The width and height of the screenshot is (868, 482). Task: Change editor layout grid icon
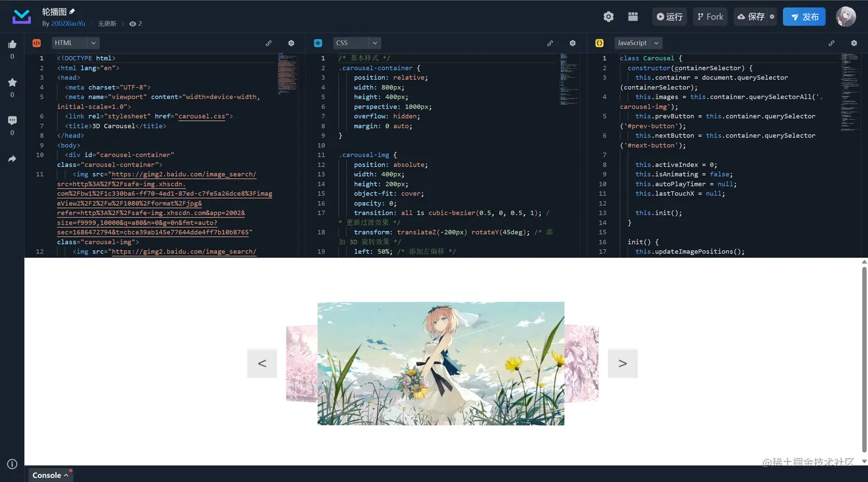pos(633,17)
